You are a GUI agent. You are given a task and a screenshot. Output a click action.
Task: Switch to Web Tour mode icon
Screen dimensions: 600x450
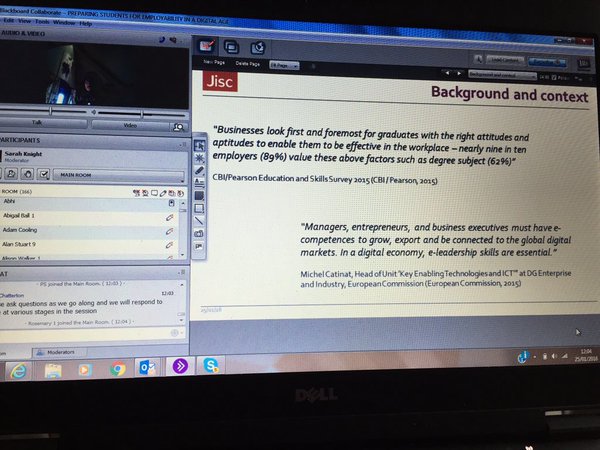(x=258, y=48)
